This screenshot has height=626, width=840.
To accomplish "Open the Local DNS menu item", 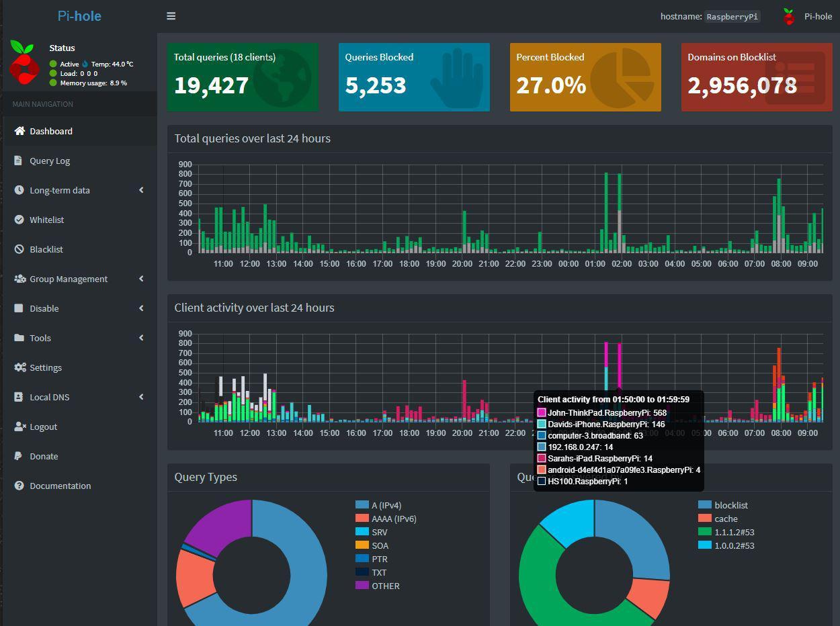I will (x=50, y=397).
